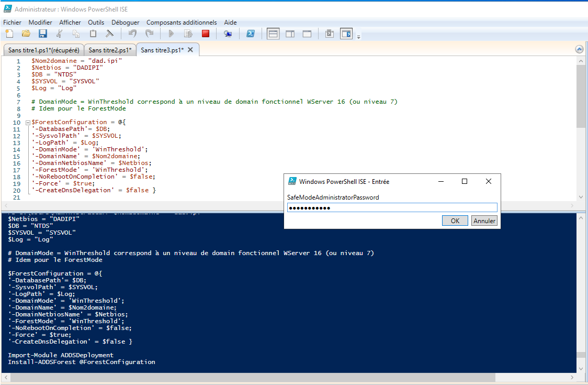
Task: Click the green Run Script arrow
Action: (171, 34)
